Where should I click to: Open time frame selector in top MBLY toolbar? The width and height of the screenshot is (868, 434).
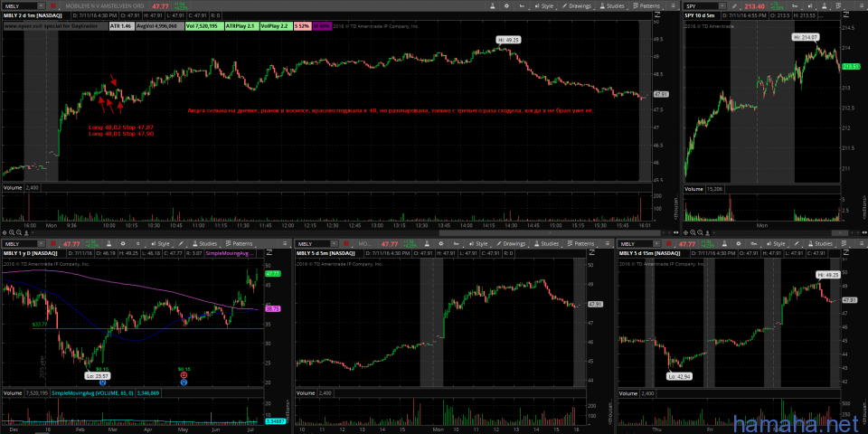click(x=522, y=6)
